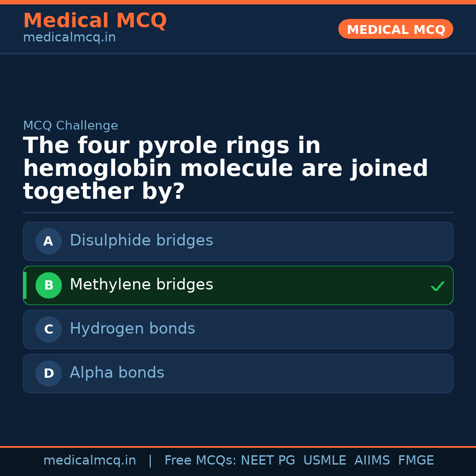Open the medicalmcq.in link below the header title
This screenshot has height=476, width=476.
coord(69,38)
